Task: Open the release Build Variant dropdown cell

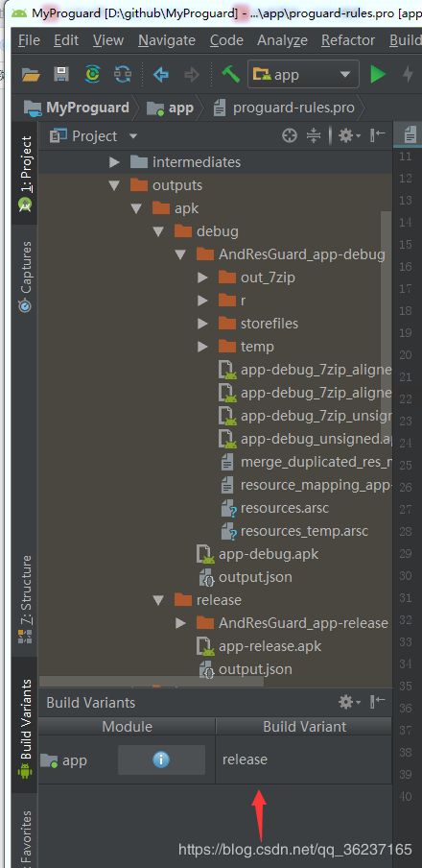Action: pyautogui.click(x=303, y=759)
